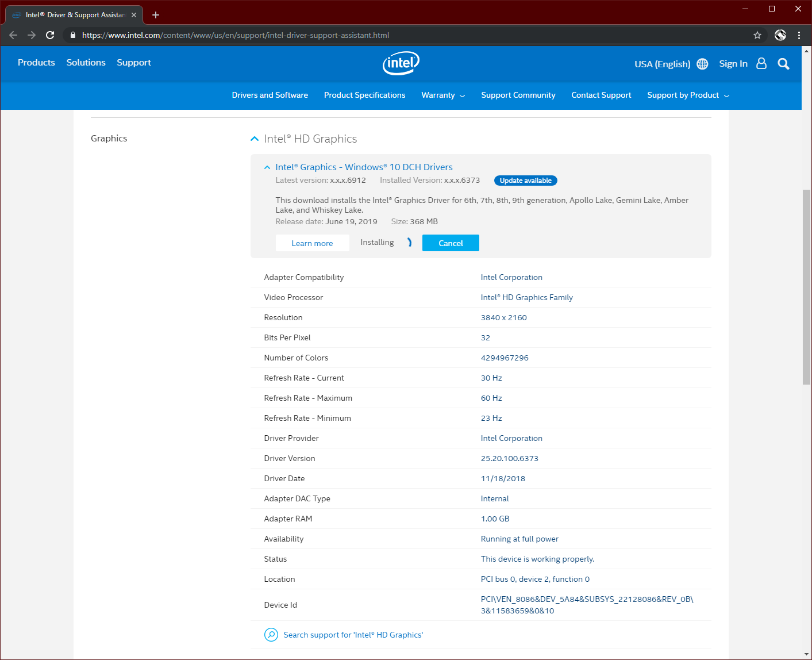Click the Intel logo in header

coord(401,63)
